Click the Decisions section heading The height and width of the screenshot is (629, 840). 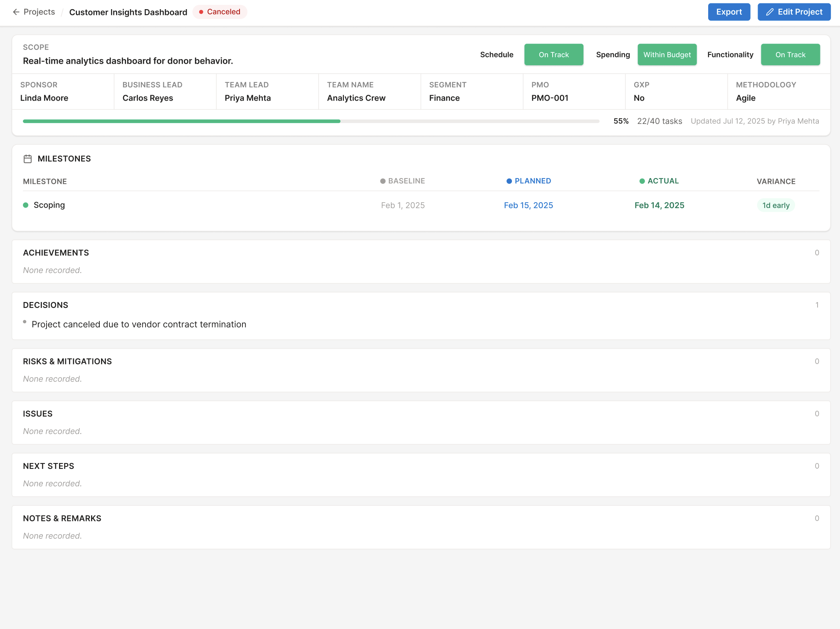(x=45, y=305)
